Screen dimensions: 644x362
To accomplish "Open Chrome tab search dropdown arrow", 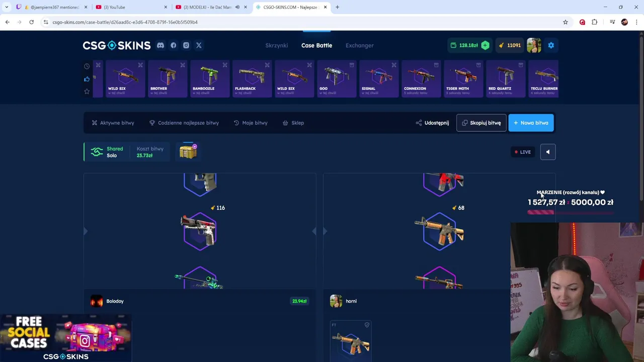I will pos(7,7).
